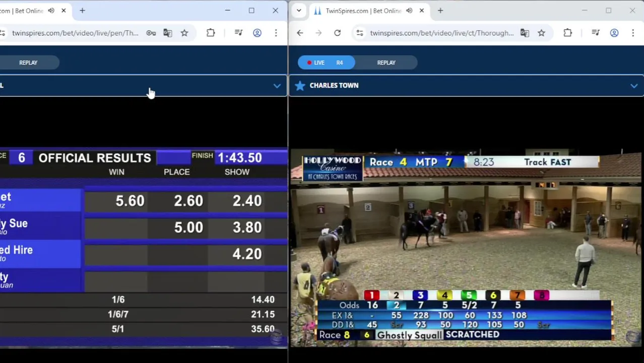
Task: Expand track selector chevron in left window
Action: click(277, 86)
